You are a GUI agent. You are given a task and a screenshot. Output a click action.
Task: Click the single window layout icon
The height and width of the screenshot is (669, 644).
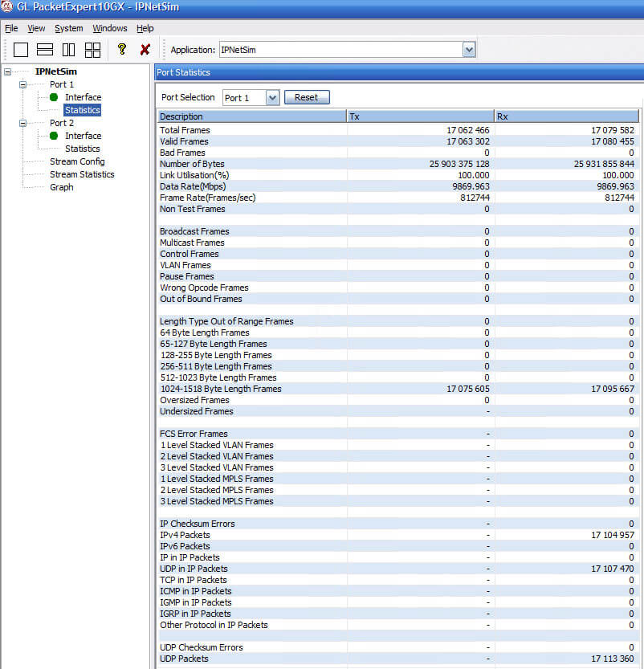click(21, 50)
